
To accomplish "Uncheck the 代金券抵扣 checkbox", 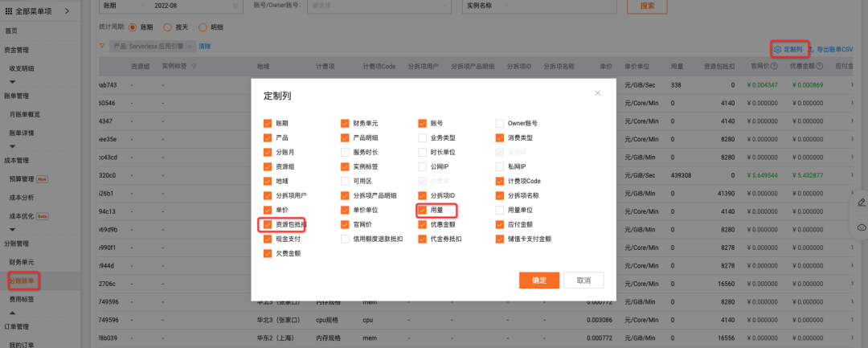I will (x=423, y=239).
